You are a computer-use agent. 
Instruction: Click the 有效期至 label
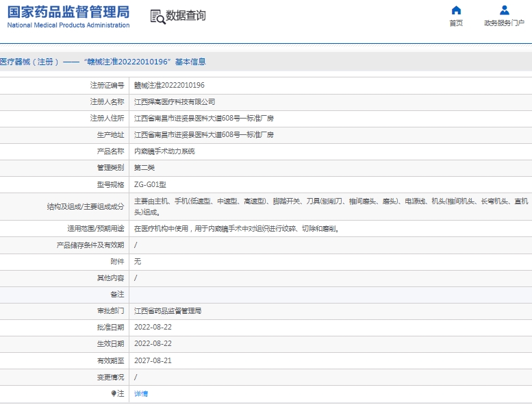click(111, 360)
